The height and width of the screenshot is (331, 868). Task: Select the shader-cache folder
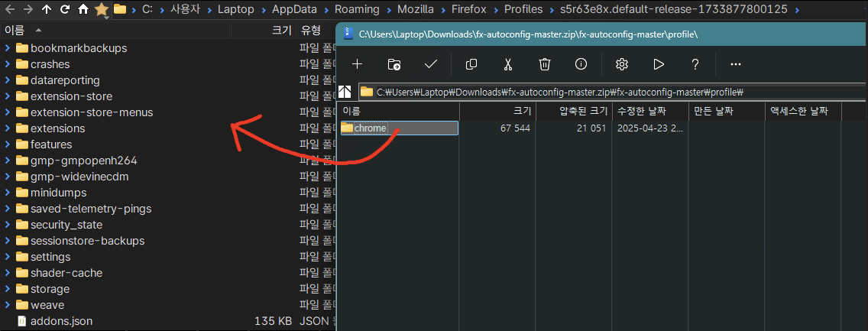[66, 273]
